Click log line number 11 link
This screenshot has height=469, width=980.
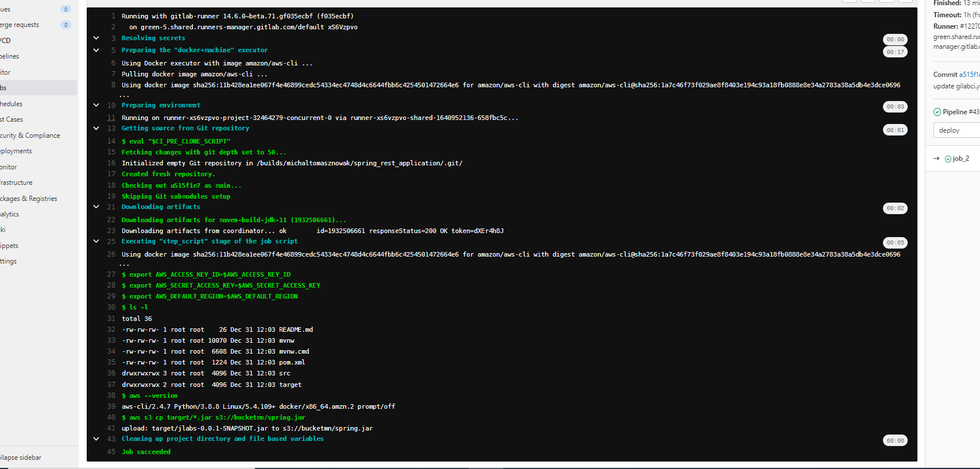coord(111,118)
